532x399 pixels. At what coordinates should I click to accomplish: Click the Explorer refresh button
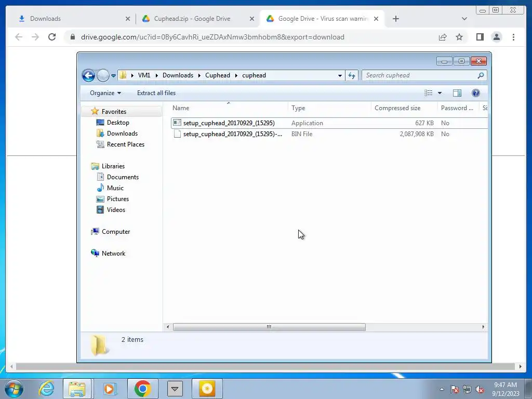pyautogui.click(x=352, y=76)
